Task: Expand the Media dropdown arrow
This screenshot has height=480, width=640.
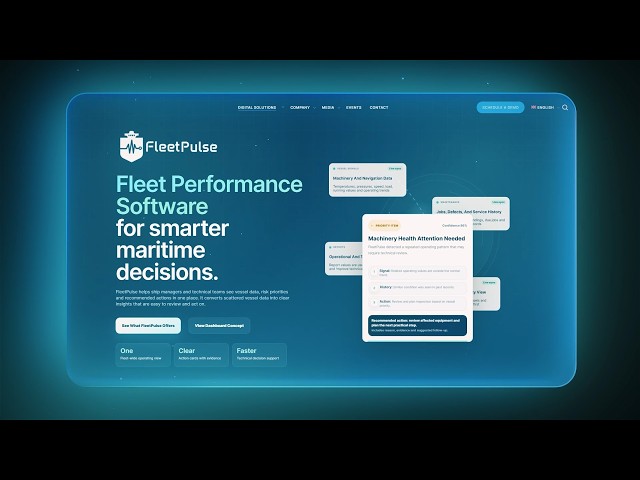Action: (x=339, y=108)
